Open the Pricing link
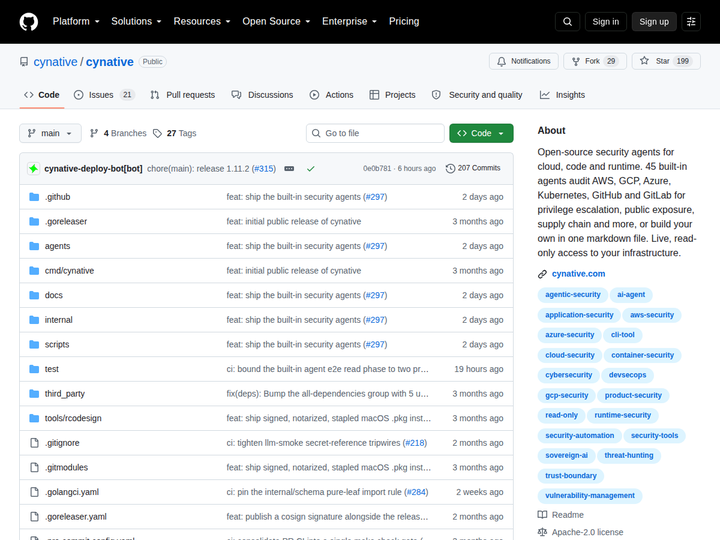 point(404,22)
